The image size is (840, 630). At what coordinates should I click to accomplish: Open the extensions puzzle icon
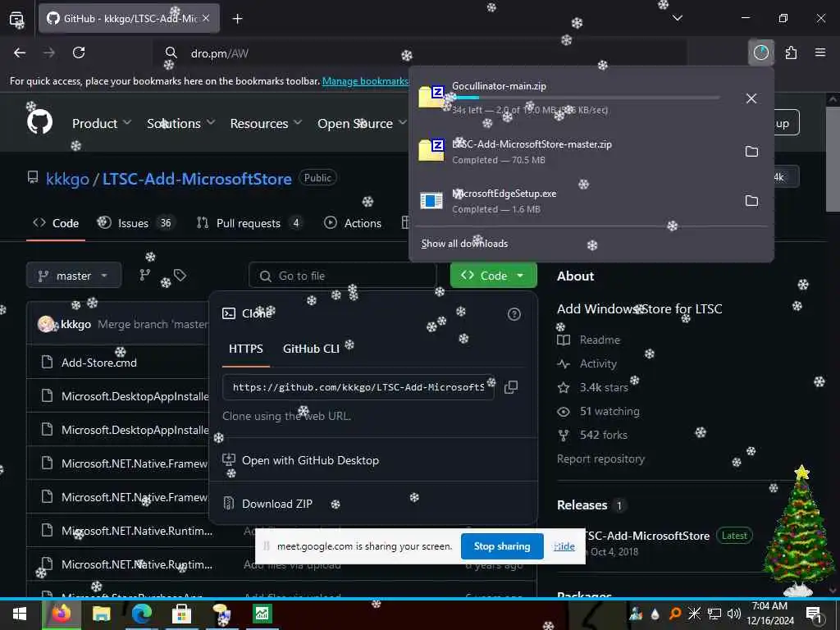[791, 52]
